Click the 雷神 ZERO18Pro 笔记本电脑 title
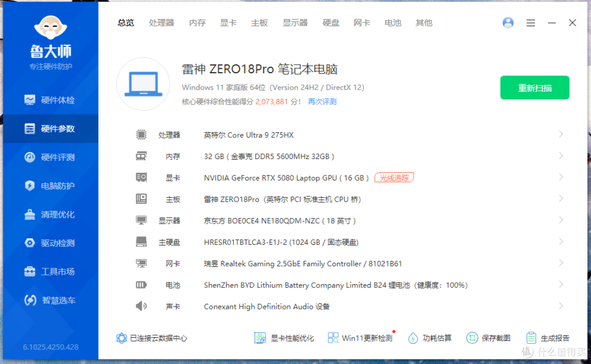 click(260, 69)
